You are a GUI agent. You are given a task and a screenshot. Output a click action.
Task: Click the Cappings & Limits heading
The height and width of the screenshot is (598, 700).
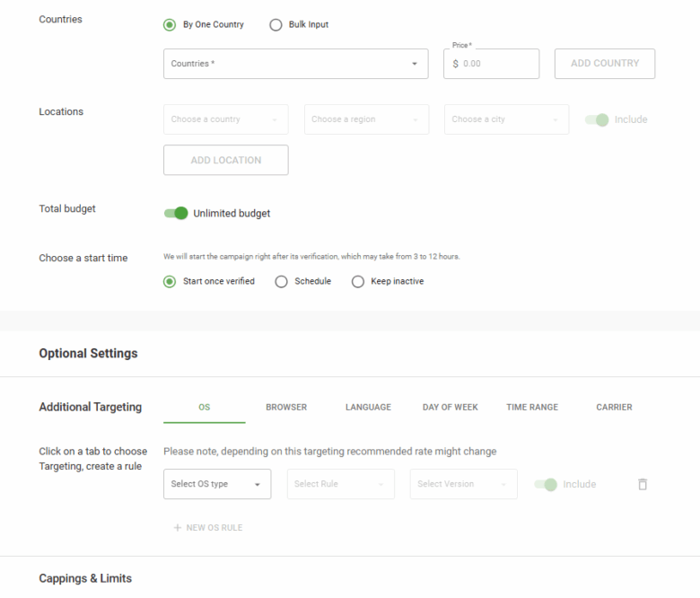(x=85, y=578)
